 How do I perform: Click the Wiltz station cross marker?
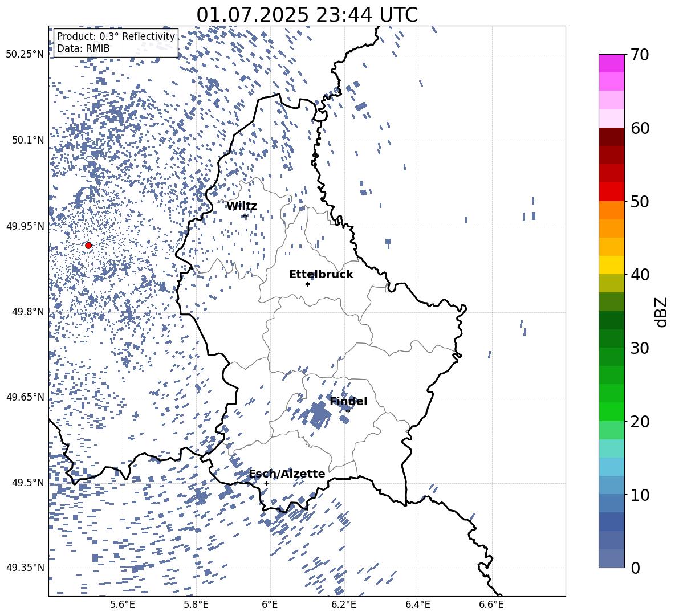click(245, 215)
